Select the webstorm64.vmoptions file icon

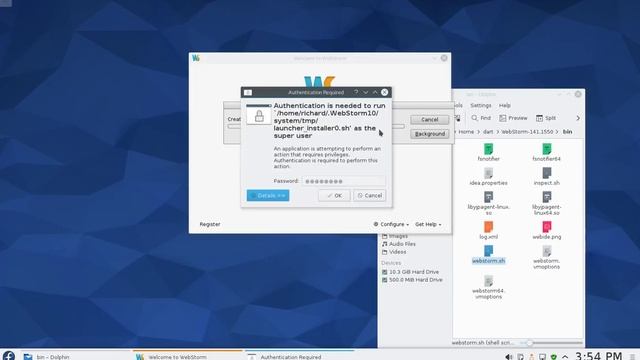point(489,281)
